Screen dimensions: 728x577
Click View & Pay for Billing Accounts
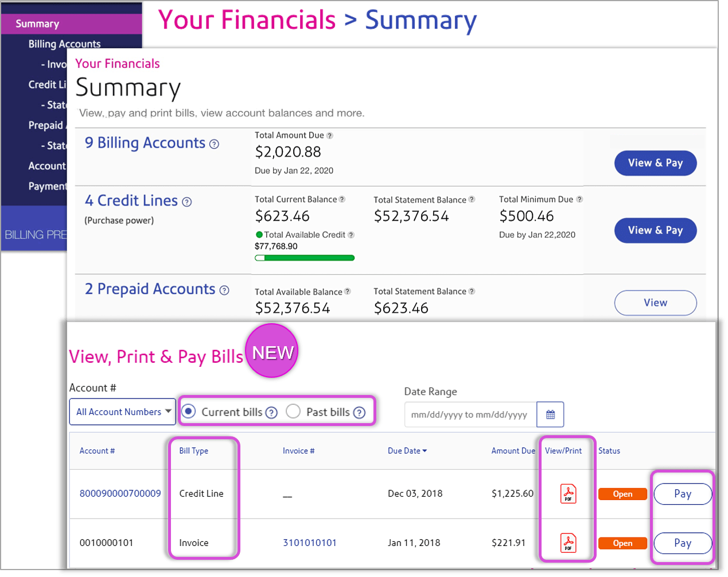tap(655, 163)
